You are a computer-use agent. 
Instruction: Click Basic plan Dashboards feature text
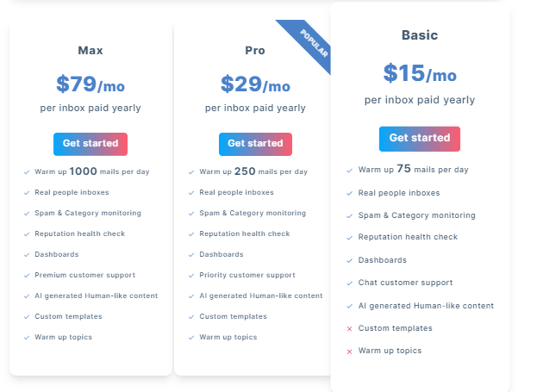(383, 260)
